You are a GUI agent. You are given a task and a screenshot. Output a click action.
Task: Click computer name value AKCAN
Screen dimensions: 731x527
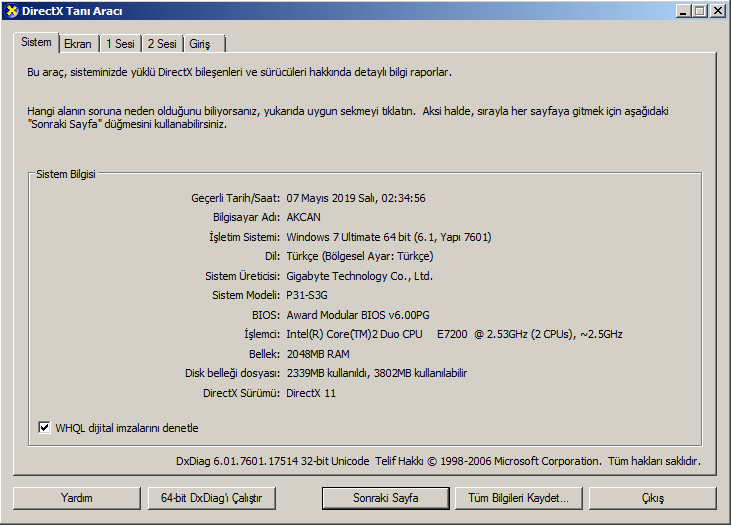(303, 217)
